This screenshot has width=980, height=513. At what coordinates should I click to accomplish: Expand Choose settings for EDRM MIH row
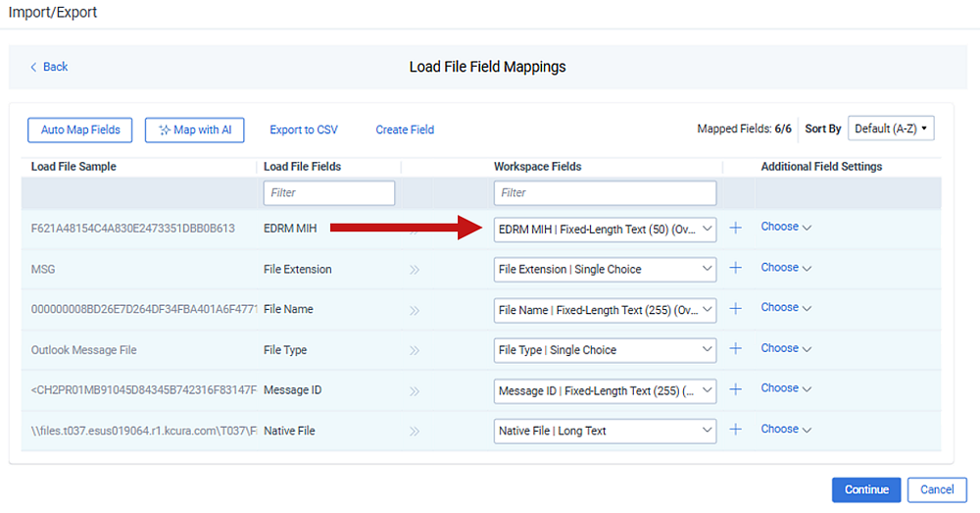(786, 227)
